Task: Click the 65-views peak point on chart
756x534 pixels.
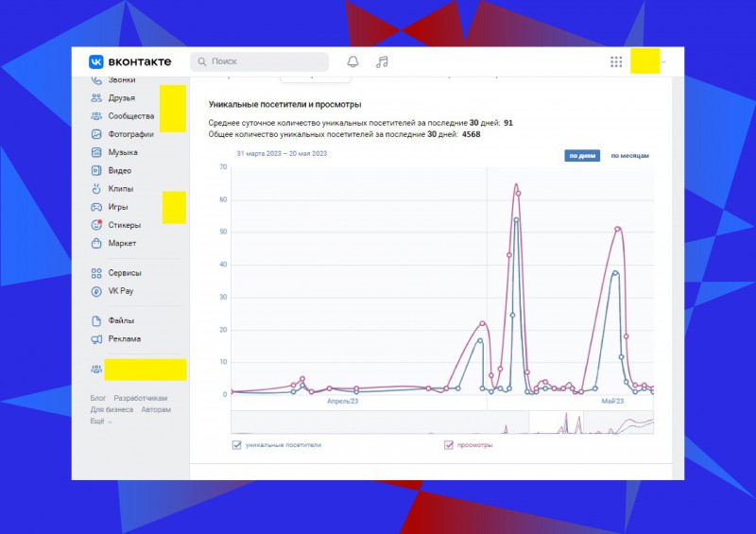Action: (x=516, y=184)
